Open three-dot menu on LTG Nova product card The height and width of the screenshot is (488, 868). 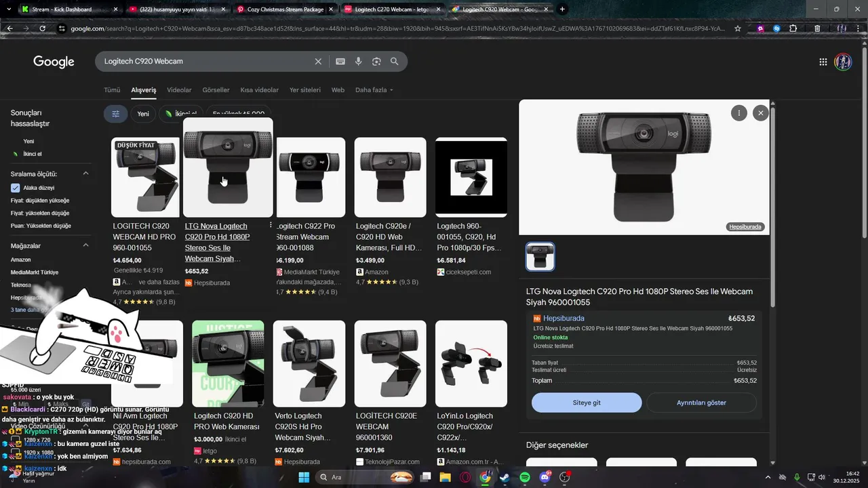pos(271,225)
